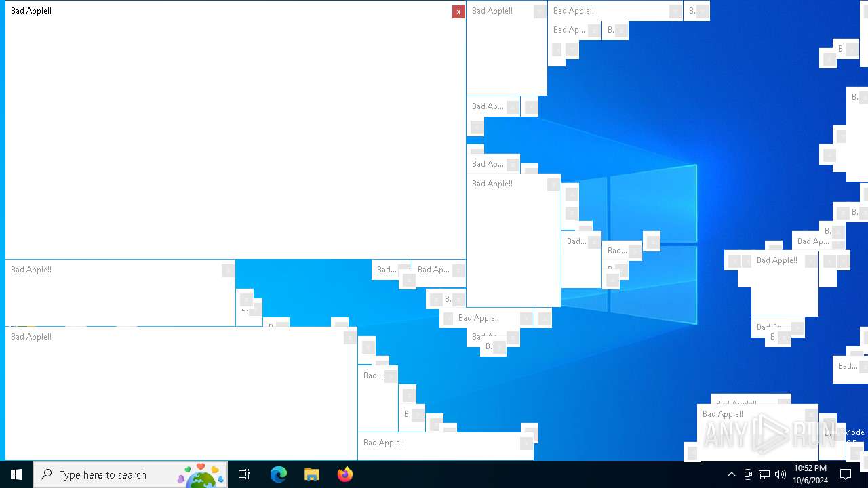Open the Action Center notifications icon
This screenshot has width=868, height=488.
click(846, 474)
